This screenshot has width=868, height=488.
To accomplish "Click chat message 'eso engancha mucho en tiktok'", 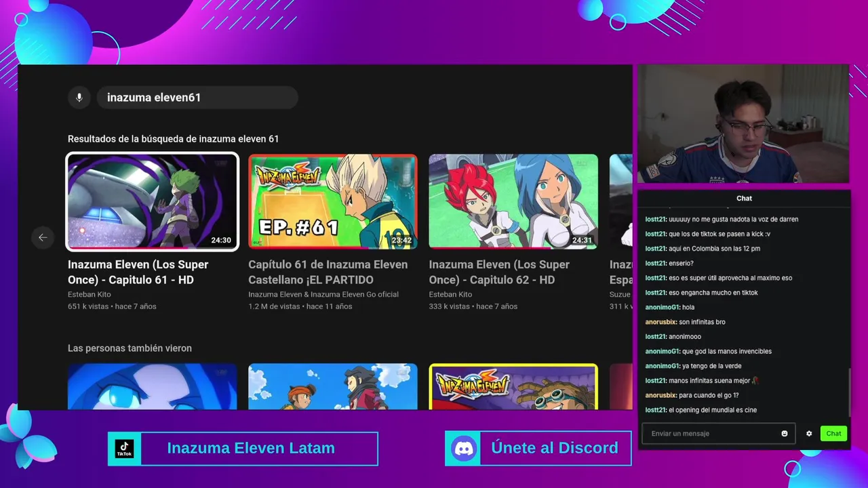I will coord(713,293).
